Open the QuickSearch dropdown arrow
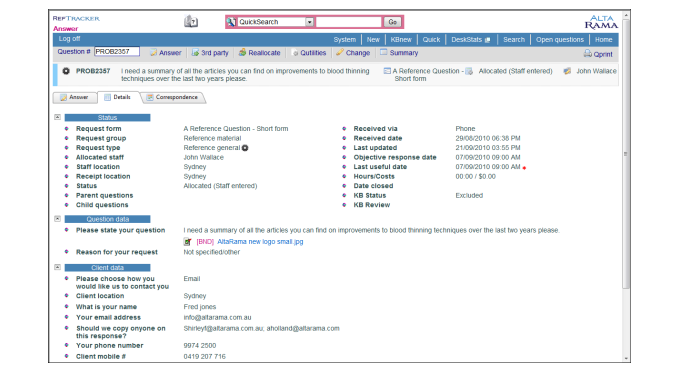Image resolution: width=687 pixels, height=373 pixels. pos(309,22)
